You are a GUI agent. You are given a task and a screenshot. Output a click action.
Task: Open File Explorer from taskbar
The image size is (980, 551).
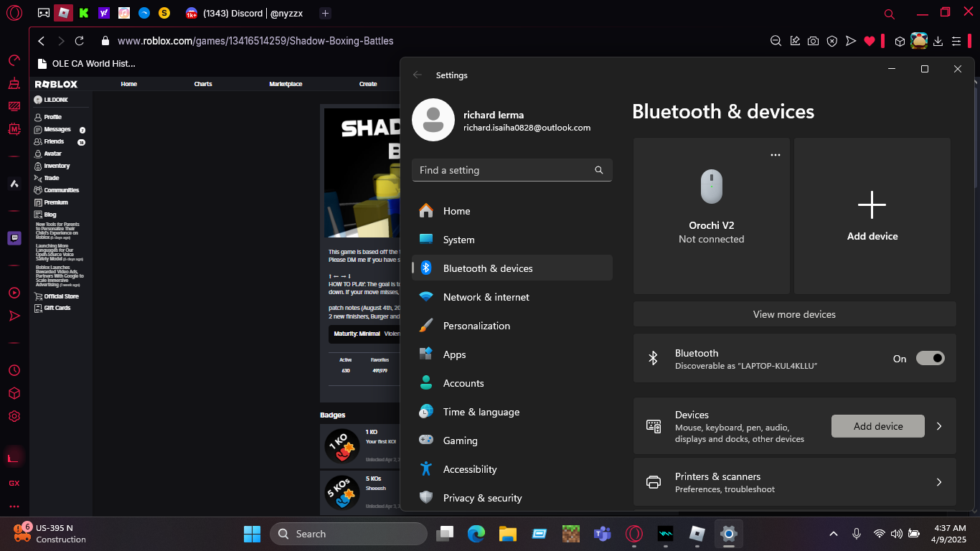click(508, 534)
